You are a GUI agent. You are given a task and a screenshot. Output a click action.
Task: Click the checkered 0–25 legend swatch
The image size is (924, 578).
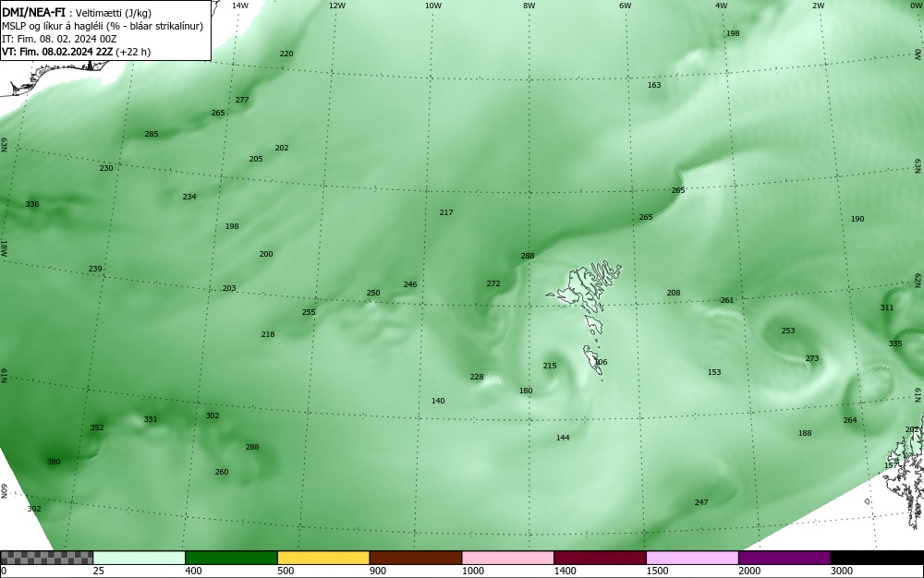[x=46, y=558]
